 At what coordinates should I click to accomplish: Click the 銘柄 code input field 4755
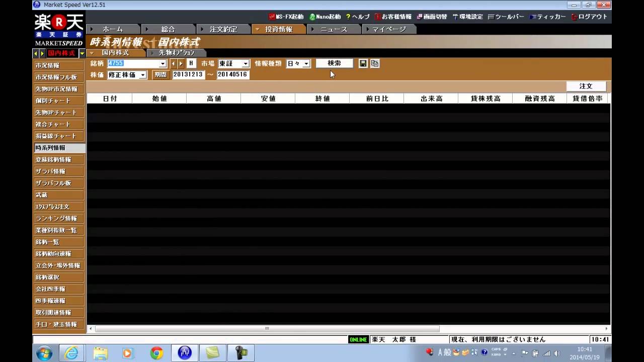(x=133, y=64)
